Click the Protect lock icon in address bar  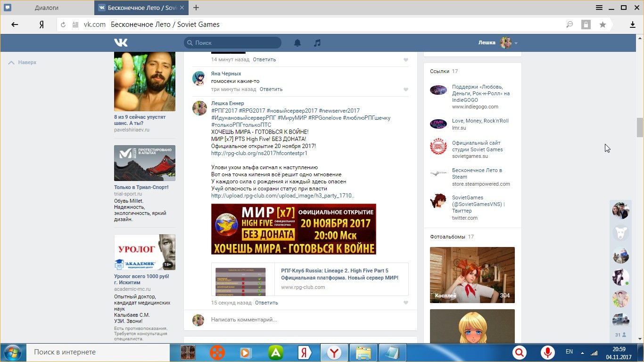pos(586,25)
